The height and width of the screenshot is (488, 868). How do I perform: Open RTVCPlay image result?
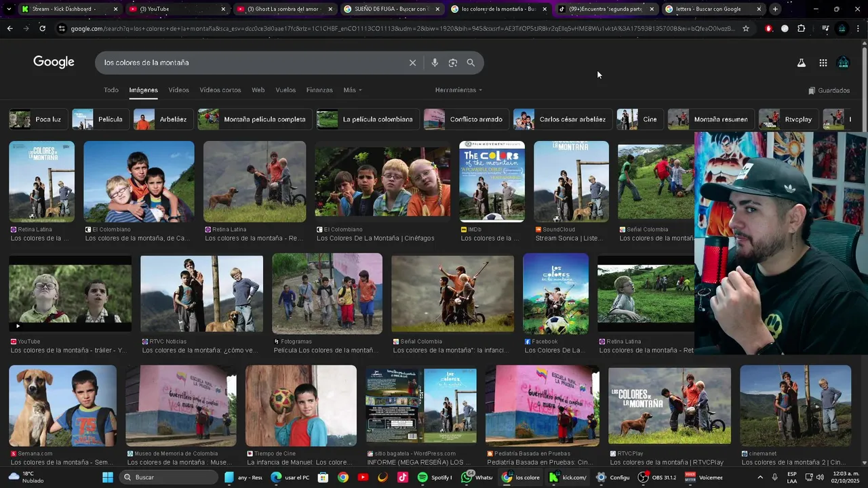pos(669,405)
